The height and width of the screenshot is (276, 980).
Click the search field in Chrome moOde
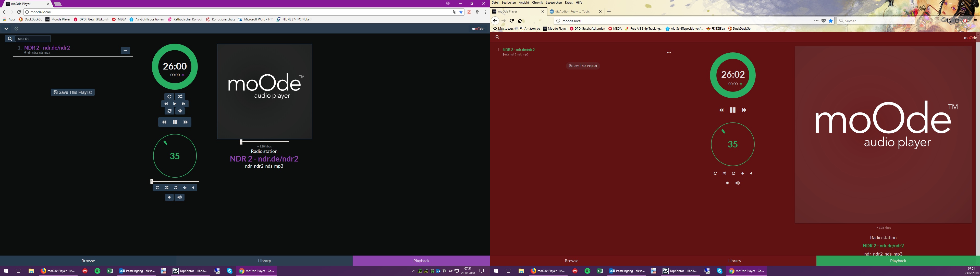point(33,39)
